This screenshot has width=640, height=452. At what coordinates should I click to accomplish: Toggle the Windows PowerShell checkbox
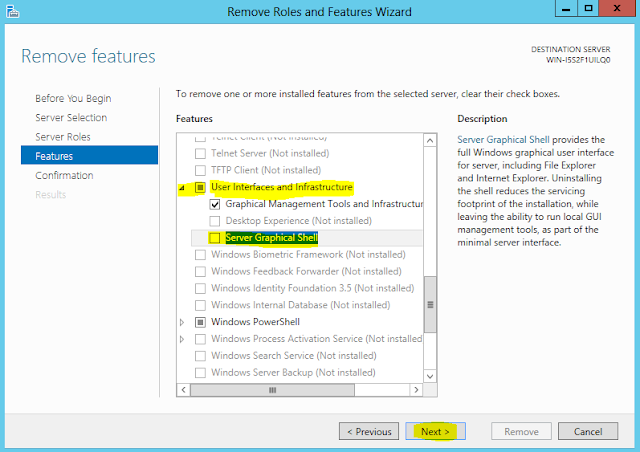200,322
